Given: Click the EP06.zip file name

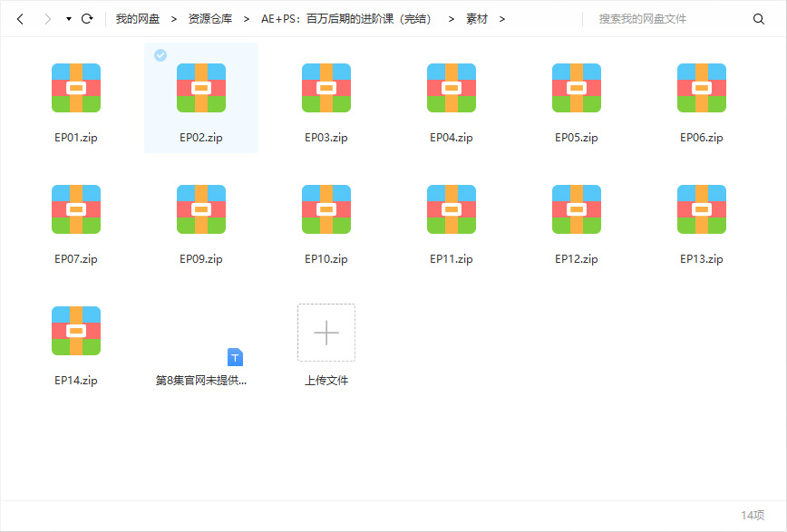Looking at the screenshot, I should [x=702, y=138].
